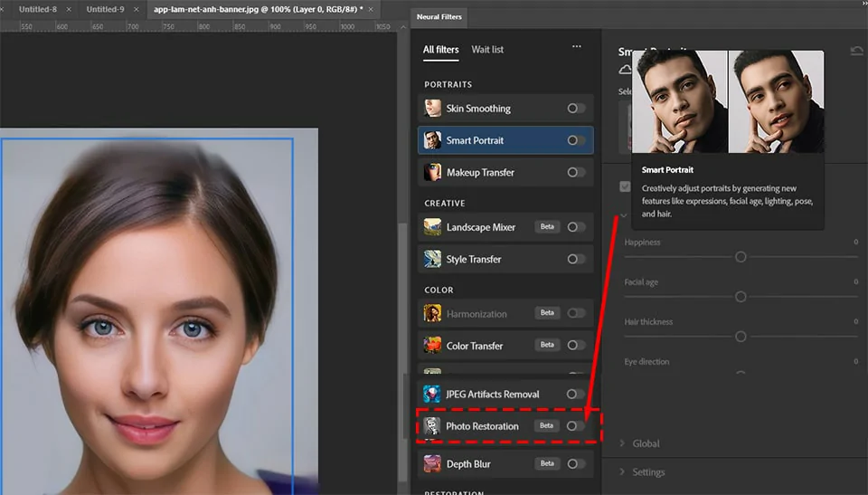
Task: Click the Makeup Transfer filter icon
Action: pyautogui.click(x=433, y=172)
